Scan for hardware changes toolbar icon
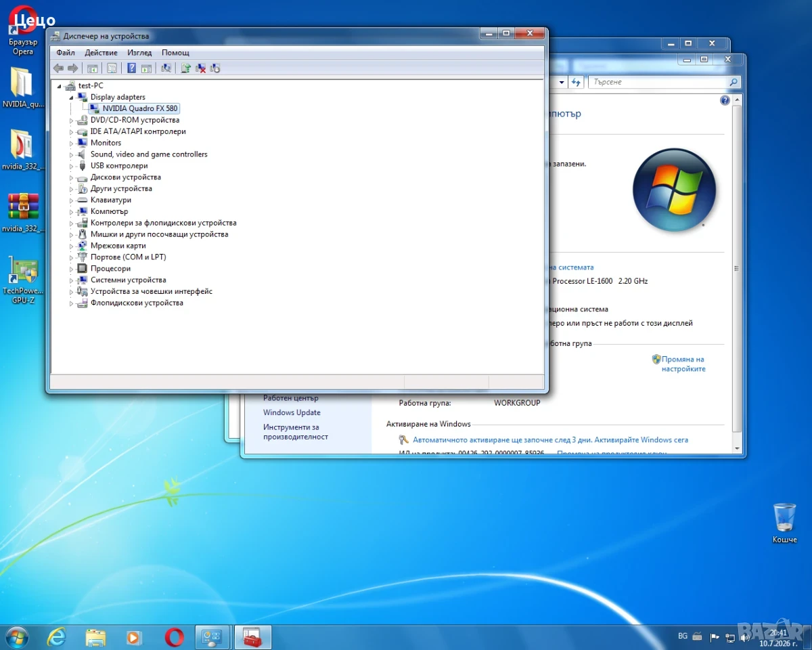812x650 pixels. pos(166,68)
